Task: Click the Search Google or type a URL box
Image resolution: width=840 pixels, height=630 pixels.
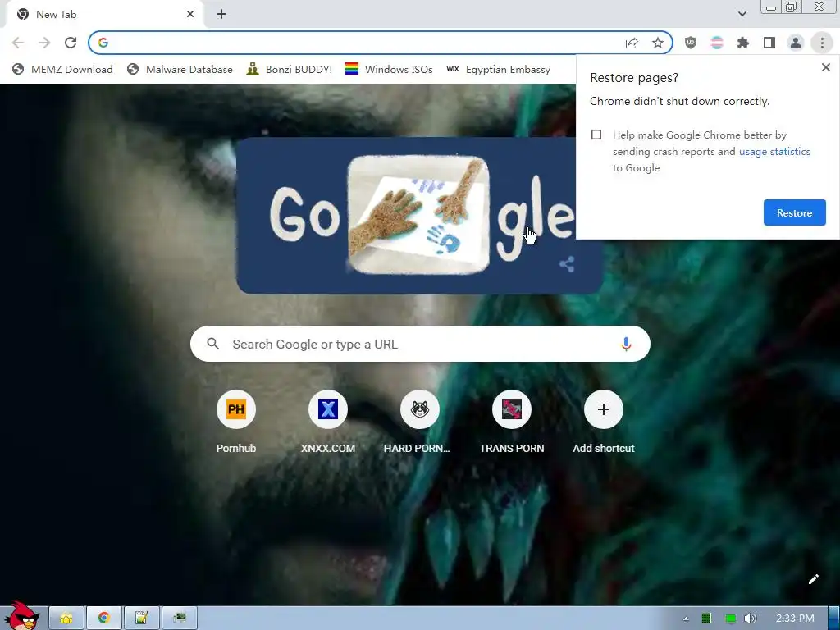Action: (x=420, y=344)
